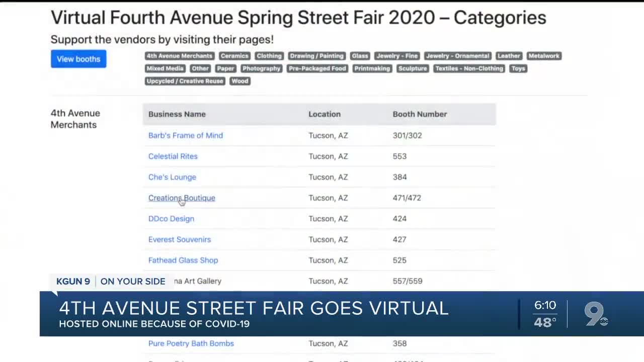The height and width of the screenshot is (362, 644).
Task: Open the Drawing / Painting category tag
Action: tap(317, 56)
